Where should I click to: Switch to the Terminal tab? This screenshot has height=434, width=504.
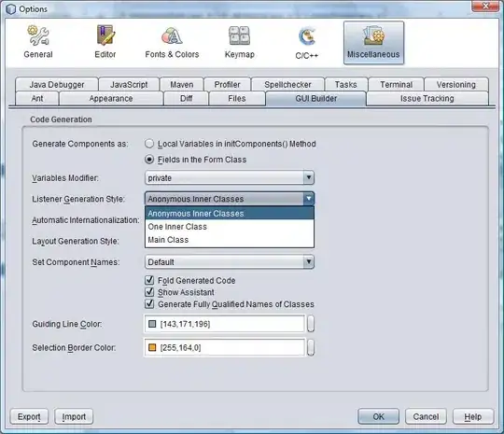(x=397, y=85)
